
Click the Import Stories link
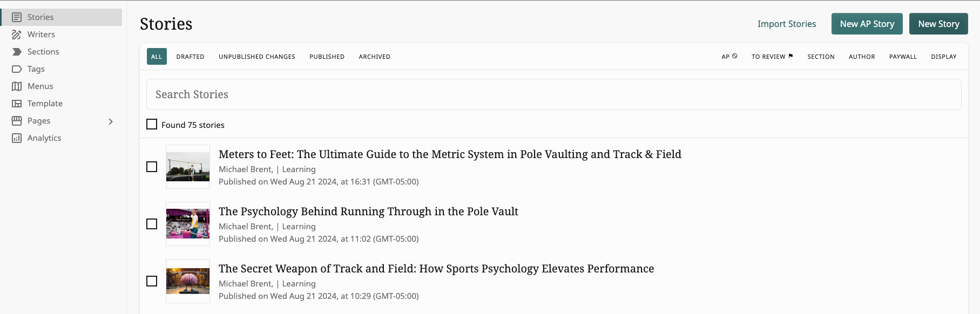click(x=786, y=24)
